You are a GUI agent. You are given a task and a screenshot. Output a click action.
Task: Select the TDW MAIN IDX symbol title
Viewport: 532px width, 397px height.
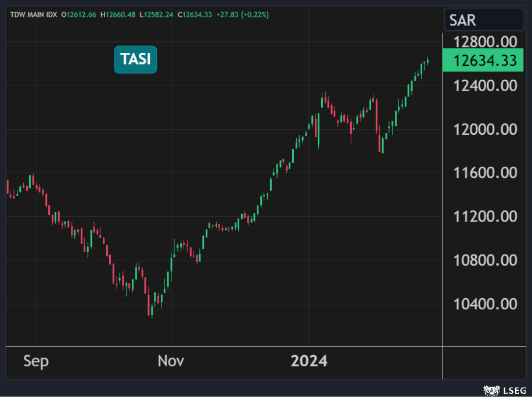[x=33, y=15]
